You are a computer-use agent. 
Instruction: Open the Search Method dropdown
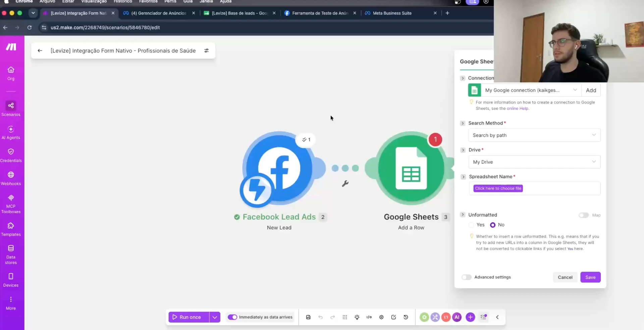coord(534,135)
